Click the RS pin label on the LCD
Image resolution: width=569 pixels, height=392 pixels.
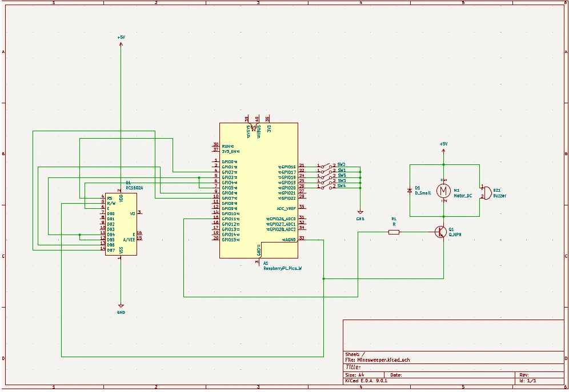pos(110,198)
